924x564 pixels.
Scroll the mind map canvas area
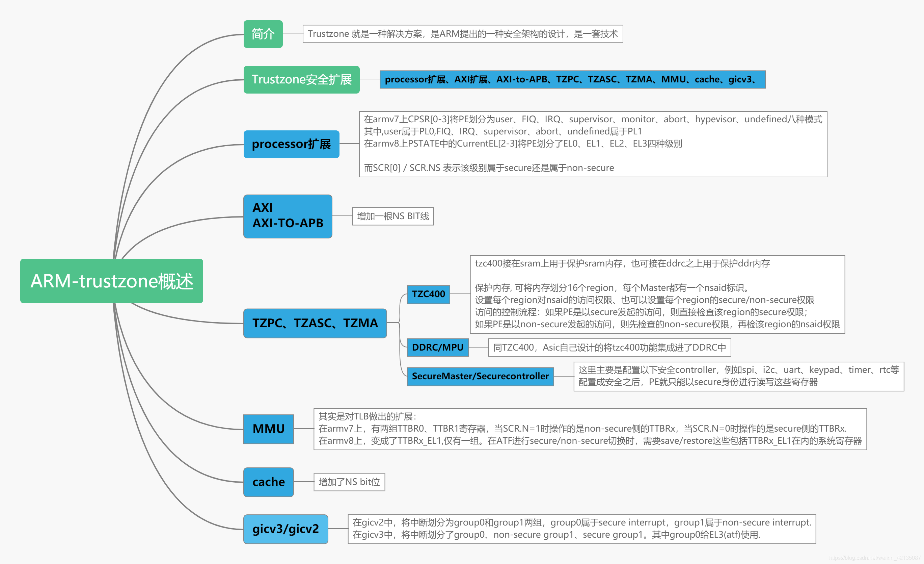click(462, 282)
